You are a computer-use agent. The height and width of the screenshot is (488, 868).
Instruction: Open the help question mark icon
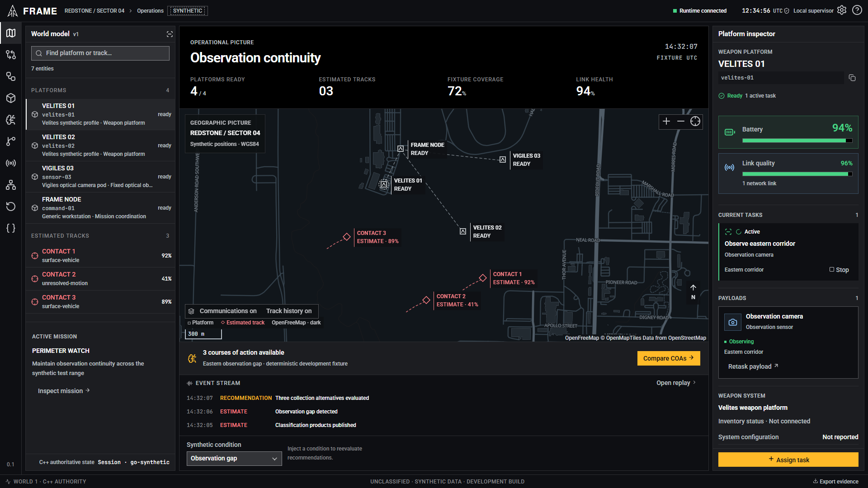(x=857, y=10)
